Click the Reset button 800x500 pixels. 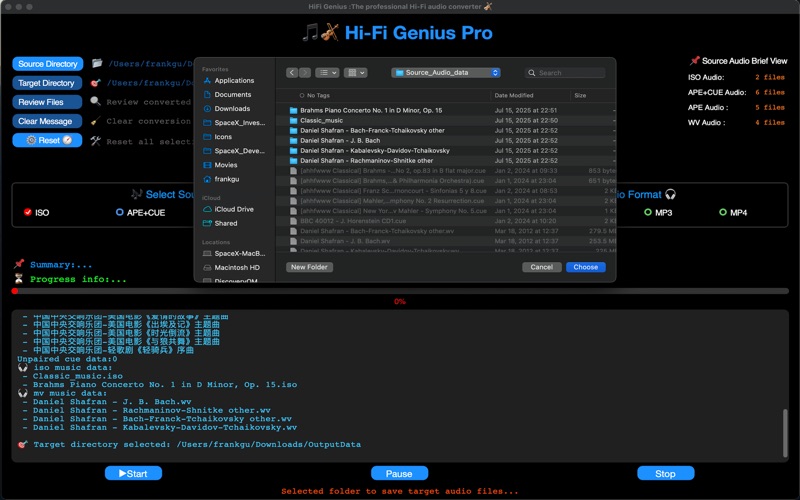(x=46, y=140)
